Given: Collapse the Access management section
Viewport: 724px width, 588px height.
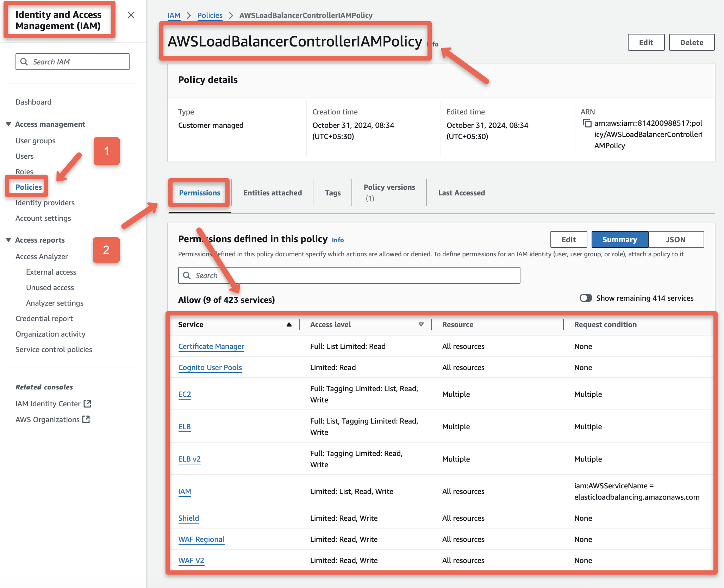Looking at the screenshot, I should pyautogui.click(x=8, y=124).
